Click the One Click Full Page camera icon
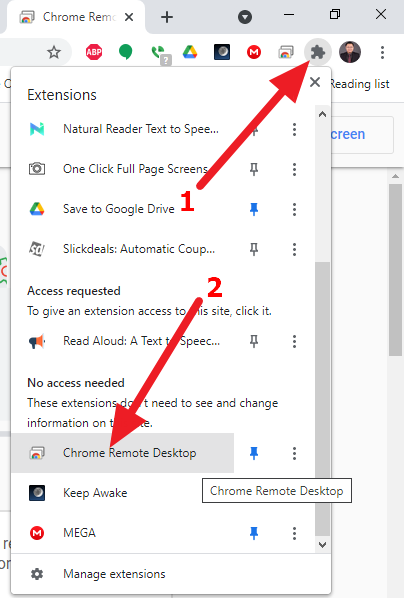Viewport: 404px width, 598px height. (x=37, y=169)
